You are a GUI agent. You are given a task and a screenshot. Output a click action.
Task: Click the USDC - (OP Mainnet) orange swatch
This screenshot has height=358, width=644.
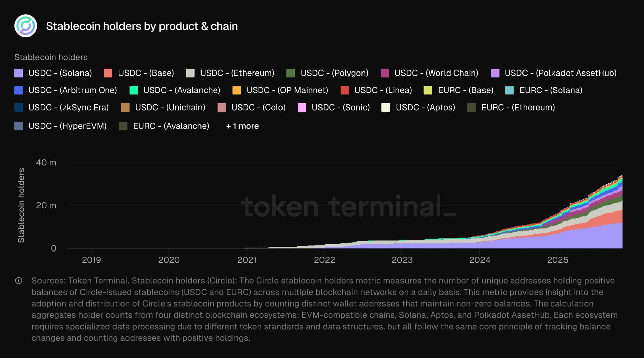[x=237, y=90]
